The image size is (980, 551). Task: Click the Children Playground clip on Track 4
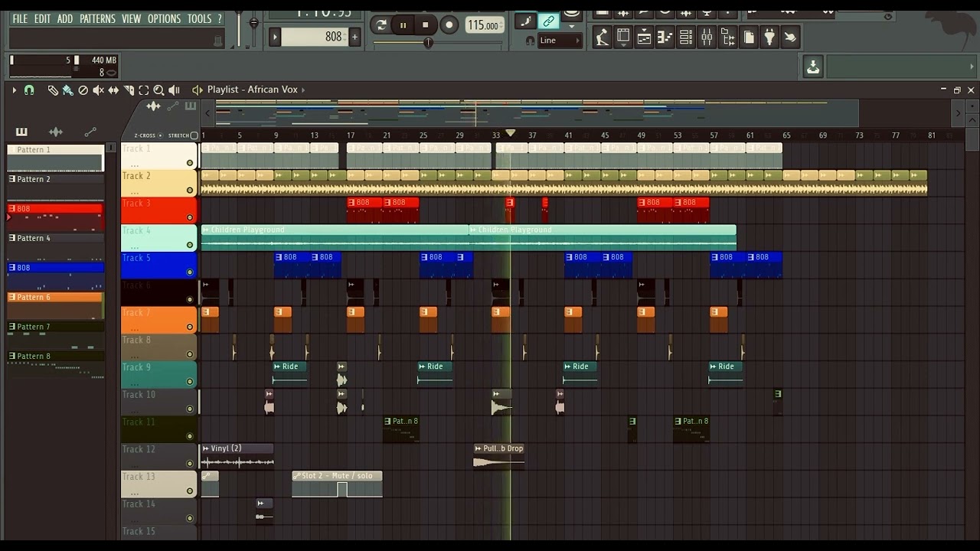tap(335, 238)
